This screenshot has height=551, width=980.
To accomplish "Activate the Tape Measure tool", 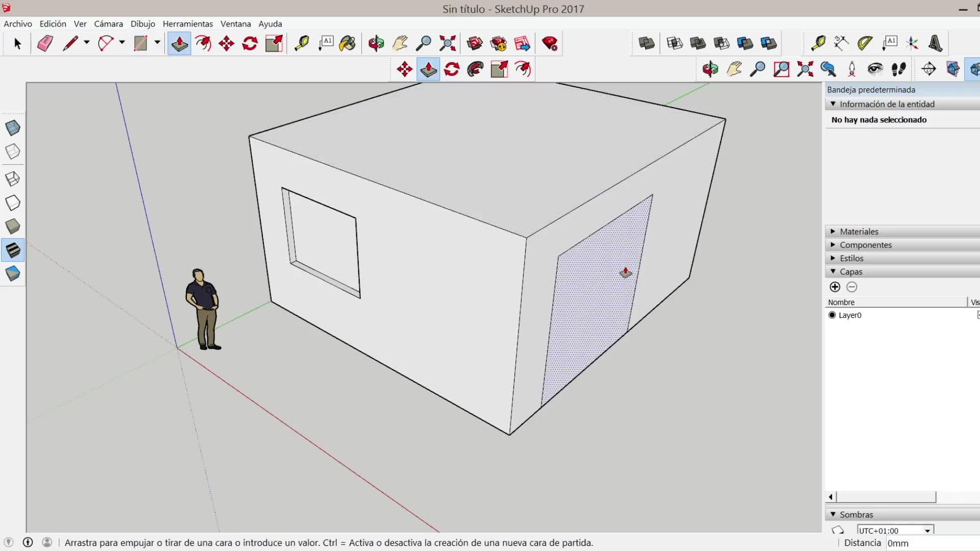I will pyautogui.click(x=302, y=43).
